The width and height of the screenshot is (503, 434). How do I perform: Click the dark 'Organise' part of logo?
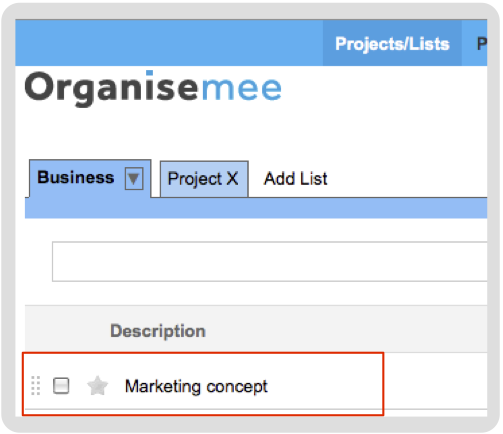[112, 89]
